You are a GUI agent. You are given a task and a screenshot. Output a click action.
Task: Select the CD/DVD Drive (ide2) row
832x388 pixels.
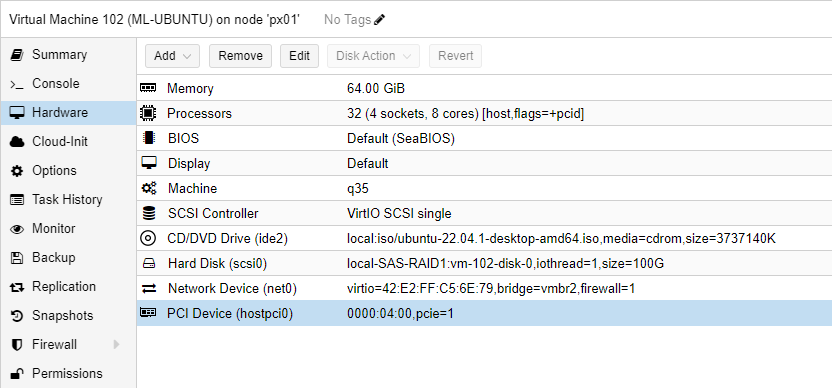pos(484,238)
